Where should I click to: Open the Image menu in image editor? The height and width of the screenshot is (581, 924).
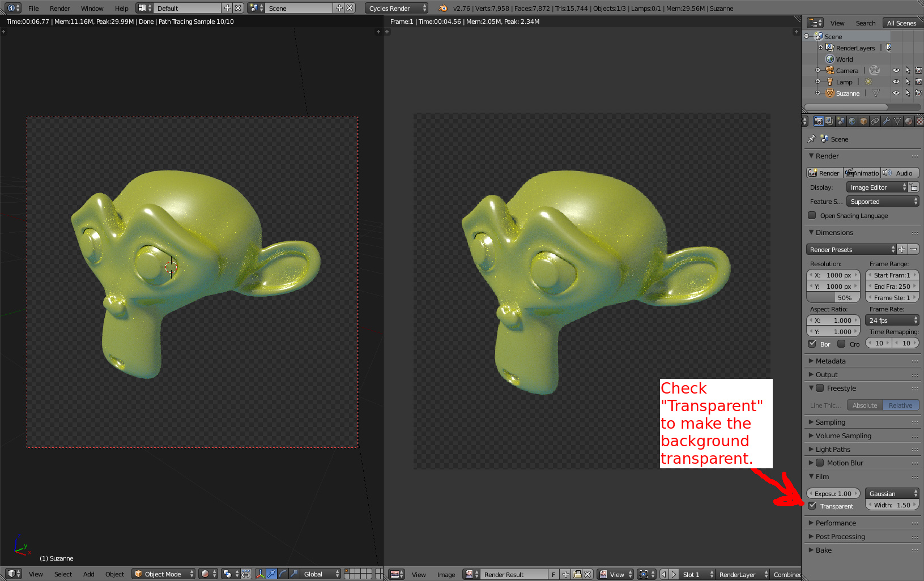tap(446, 574)
